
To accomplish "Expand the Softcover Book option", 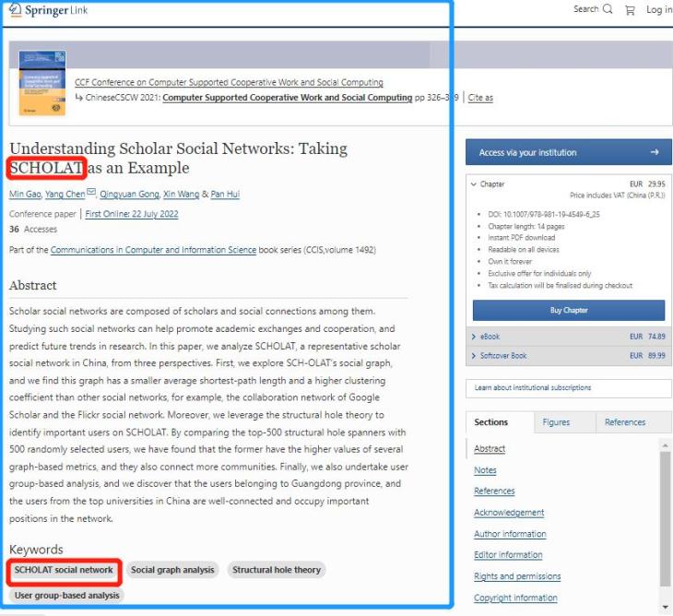I will (x=474, y=355).
